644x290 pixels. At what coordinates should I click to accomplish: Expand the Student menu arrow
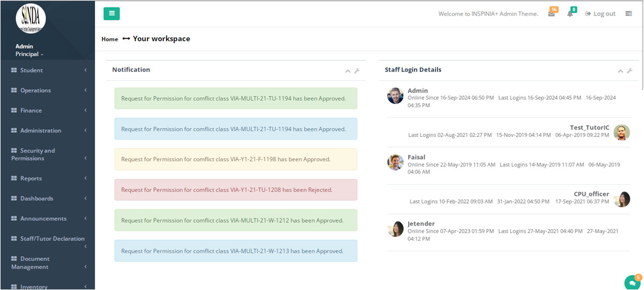(x=86, y=70)
